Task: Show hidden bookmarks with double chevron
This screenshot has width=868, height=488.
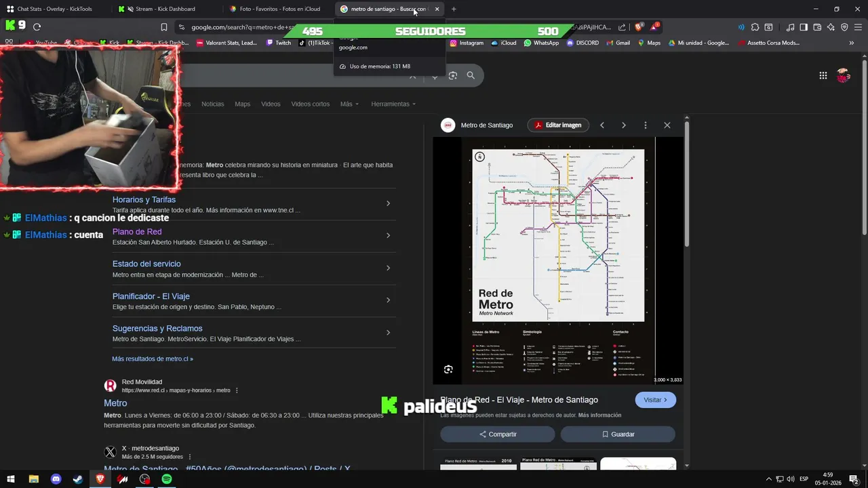Action: point(852,43)
